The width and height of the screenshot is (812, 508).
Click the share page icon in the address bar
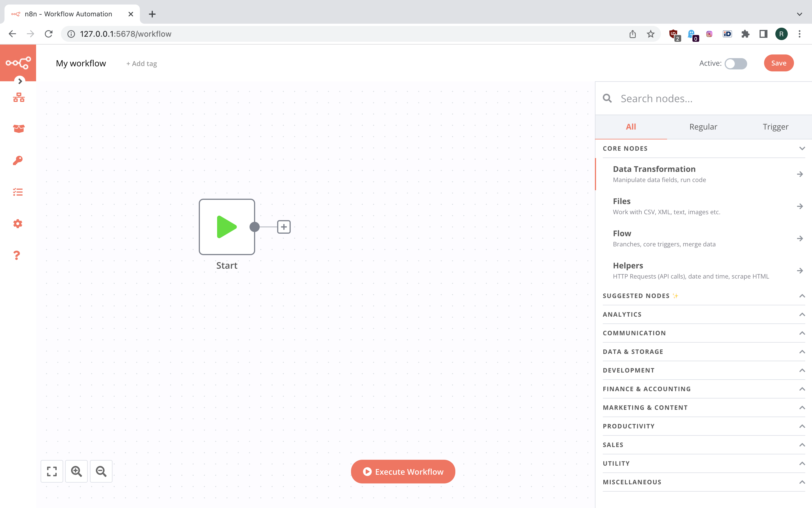coord(632,34)
